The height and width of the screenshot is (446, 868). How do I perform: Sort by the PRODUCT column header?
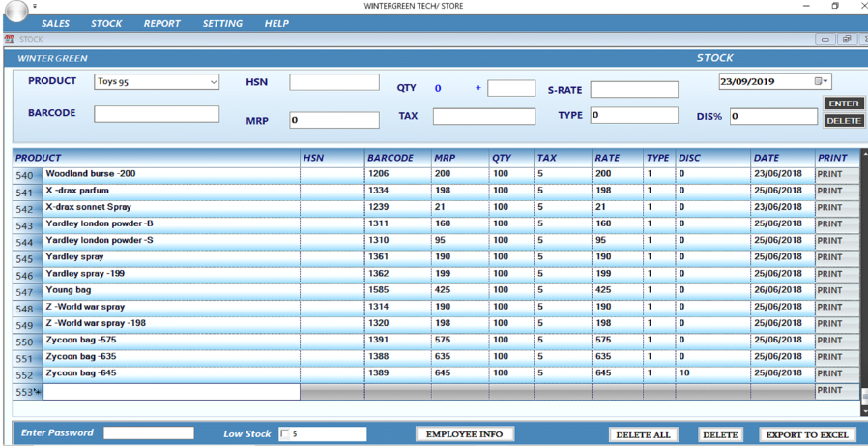coord(157,158)
